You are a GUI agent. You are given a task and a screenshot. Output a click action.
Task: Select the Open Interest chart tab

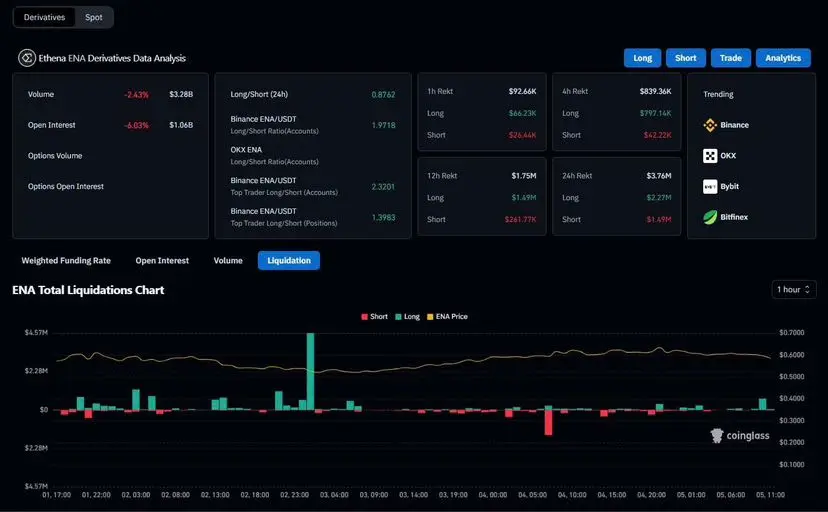(162, 260)
